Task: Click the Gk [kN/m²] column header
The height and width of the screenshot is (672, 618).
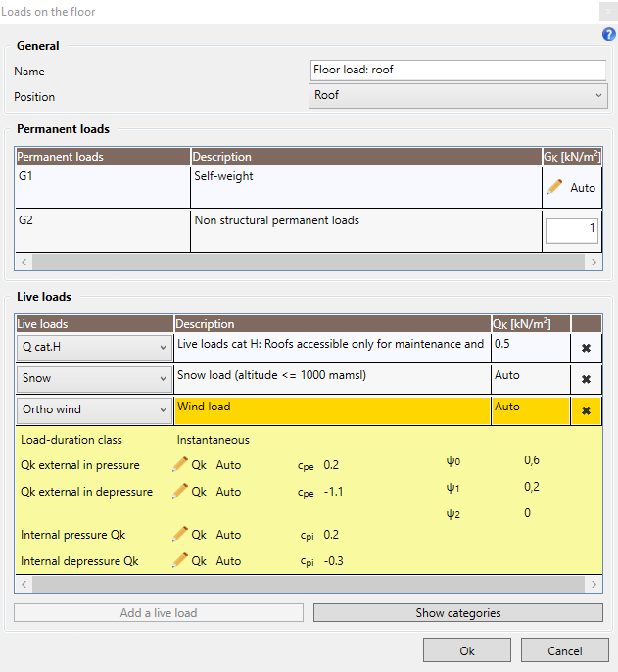Action: (x=572, y=157)
